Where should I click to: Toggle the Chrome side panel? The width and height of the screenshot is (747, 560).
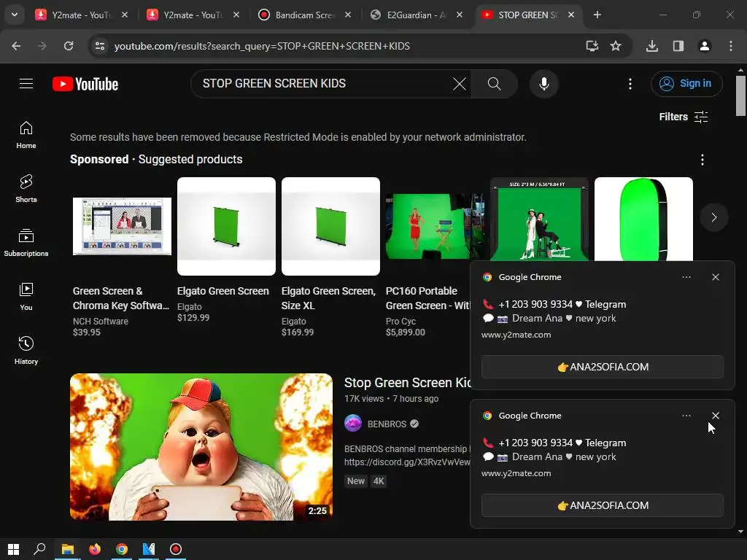678,46
